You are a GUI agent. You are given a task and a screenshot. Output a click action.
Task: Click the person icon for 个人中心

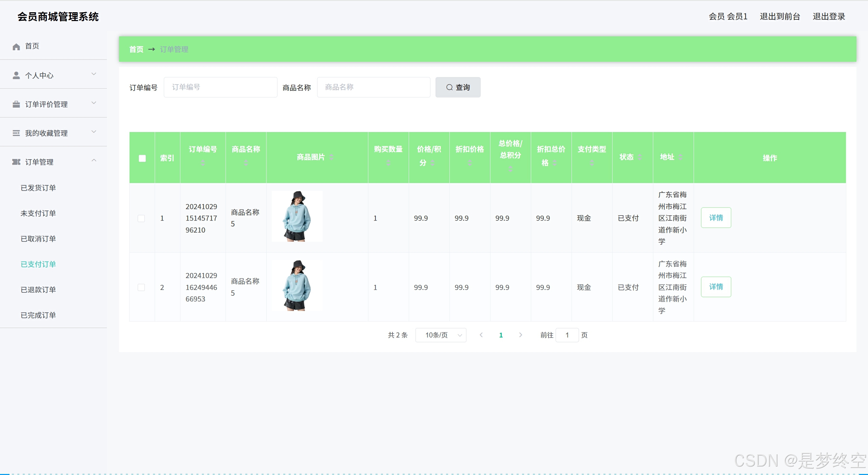pyautogui.click(x=16, y=75)
